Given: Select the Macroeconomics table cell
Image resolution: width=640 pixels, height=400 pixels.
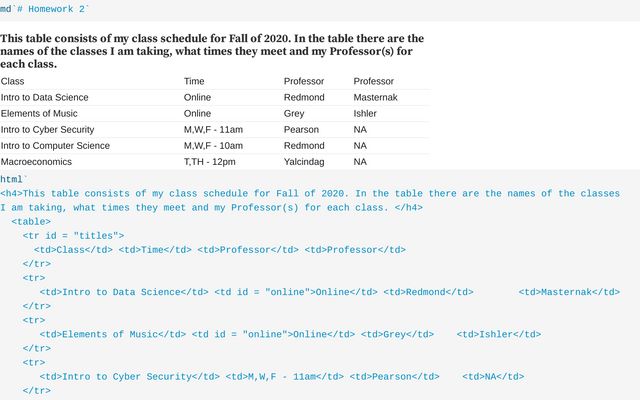Looking at the screenshot, I should 36,162.
